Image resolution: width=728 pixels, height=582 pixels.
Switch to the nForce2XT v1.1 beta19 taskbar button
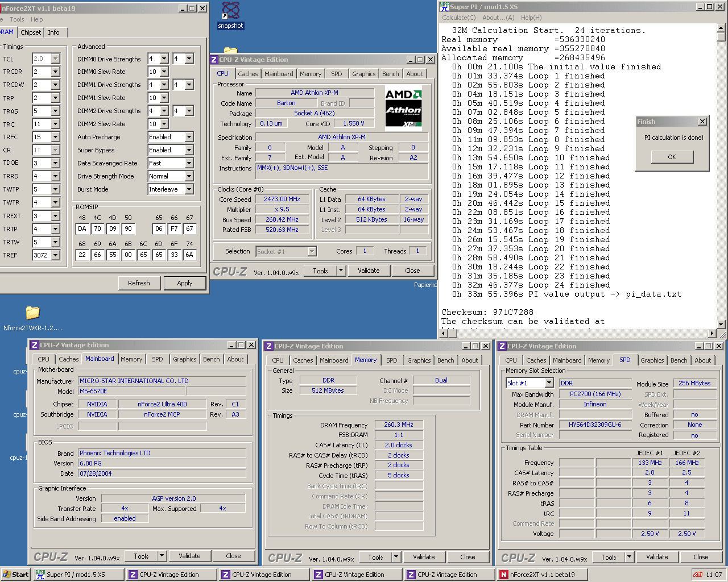[x=541, y=575]
